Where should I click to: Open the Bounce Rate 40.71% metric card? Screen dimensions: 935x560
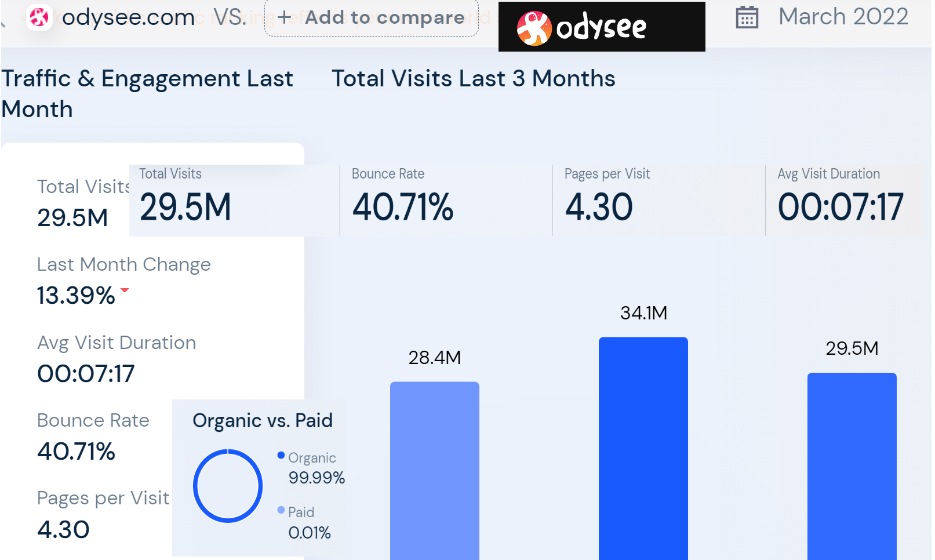(446, 200)
